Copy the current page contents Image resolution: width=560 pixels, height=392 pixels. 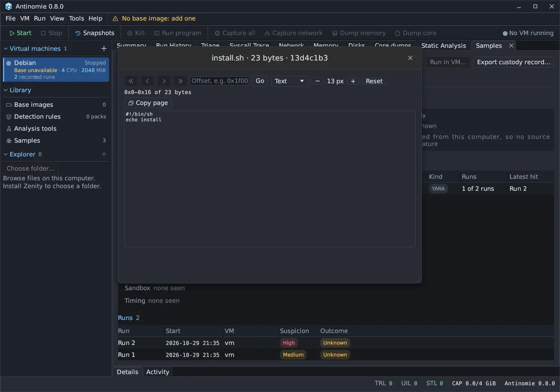[148, 103]
